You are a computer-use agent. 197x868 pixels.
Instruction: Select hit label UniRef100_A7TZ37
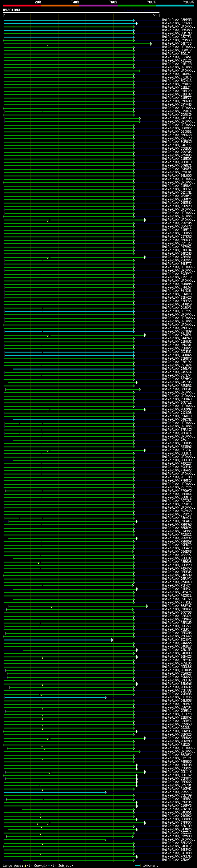point(176,450)
